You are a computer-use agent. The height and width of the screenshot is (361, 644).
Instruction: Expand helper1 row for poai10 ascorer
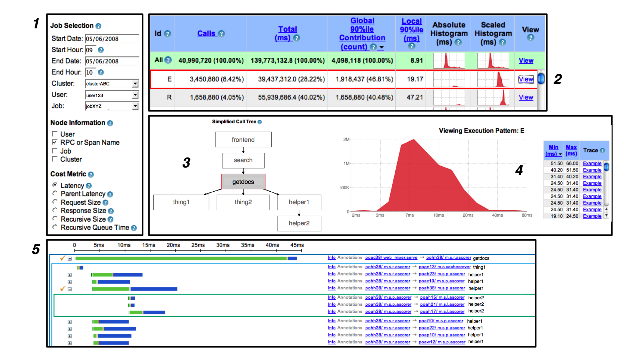(x=70, y=322)
